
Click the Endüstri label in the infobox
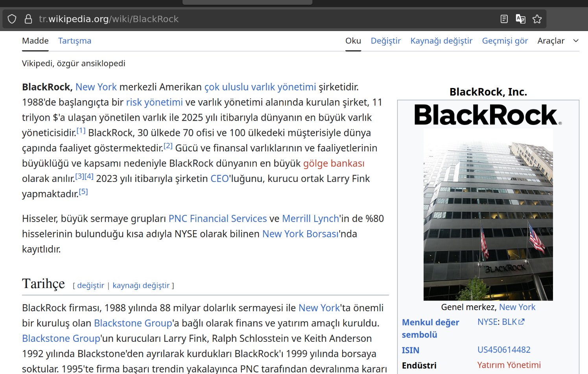point(419,366)
